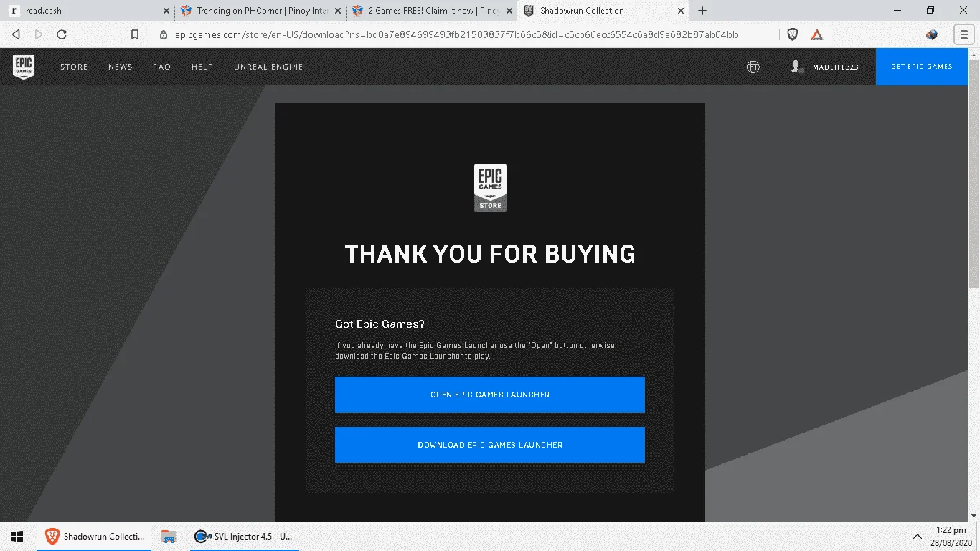Click the GET EPIC GAMES button
The image size is (980, 551).
(922, 67)
